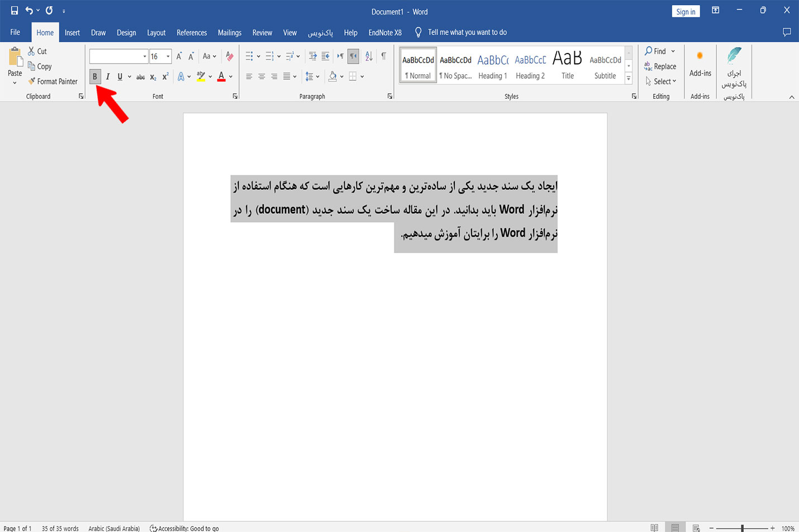Toggle Italic formatting

(x=107, y=76)
